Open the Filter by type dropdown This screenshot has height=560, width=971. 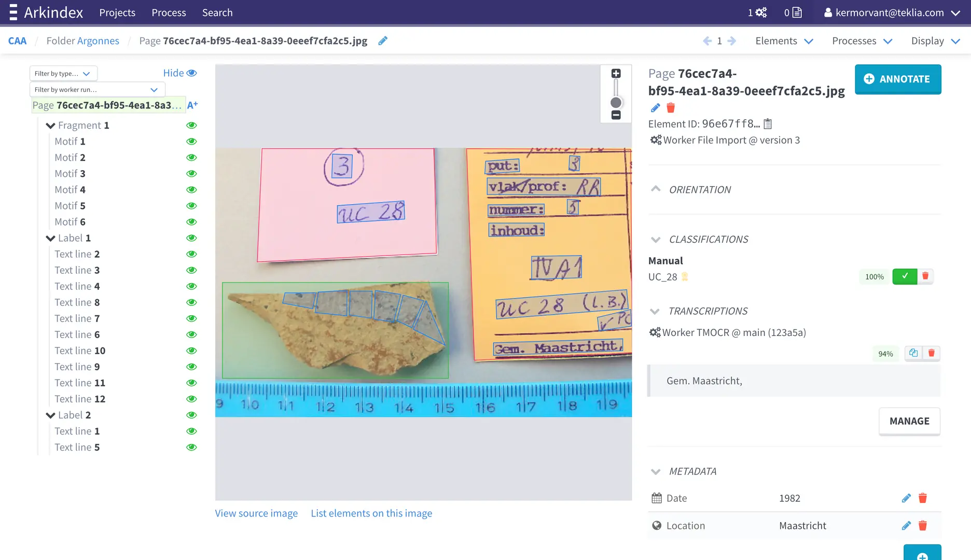click(63, 74)
